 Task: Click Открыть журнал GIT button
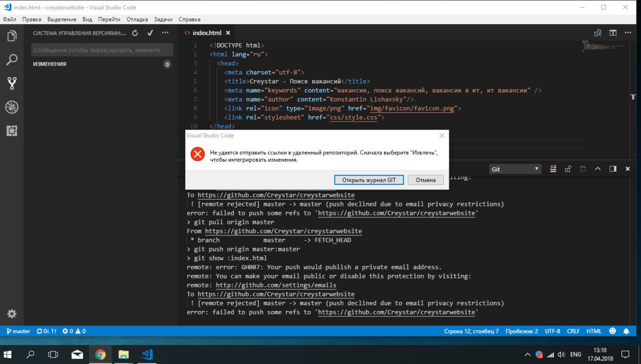tap(369, 180)
